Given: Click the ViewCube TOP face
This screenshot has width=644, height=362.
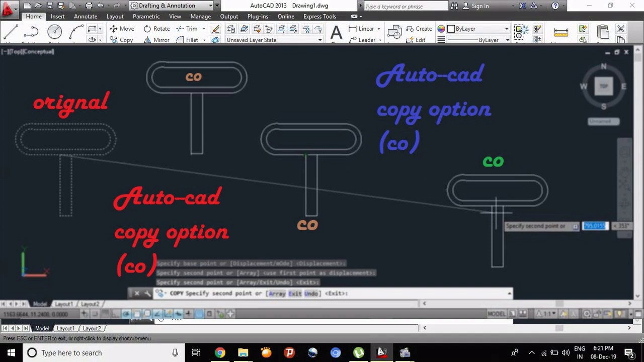Looking at the screenshot, I should pos(604,86).
